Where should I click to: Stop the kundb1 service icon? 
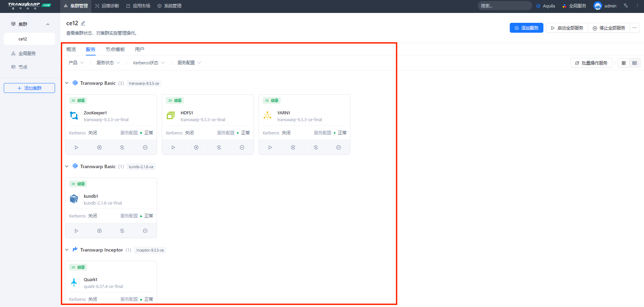pyautogui.click(x=99, y=231)
